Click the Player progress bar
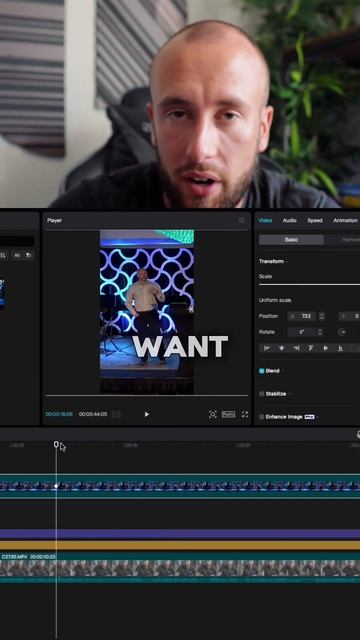This screenshot has width=360, height=640. pos(147,396)
